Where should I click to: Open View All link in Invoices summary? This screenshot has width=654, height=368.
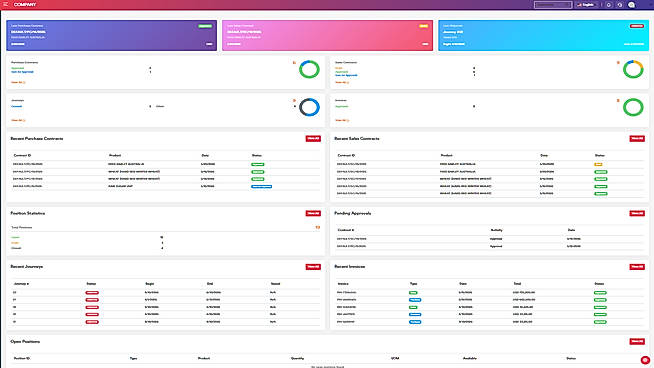(342, 120)
